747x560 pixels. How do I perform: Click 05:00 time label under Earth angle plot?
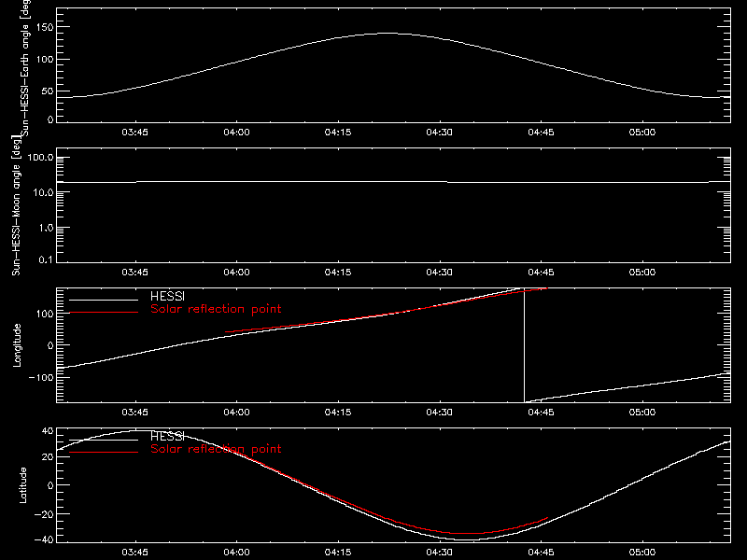point(642,133)
